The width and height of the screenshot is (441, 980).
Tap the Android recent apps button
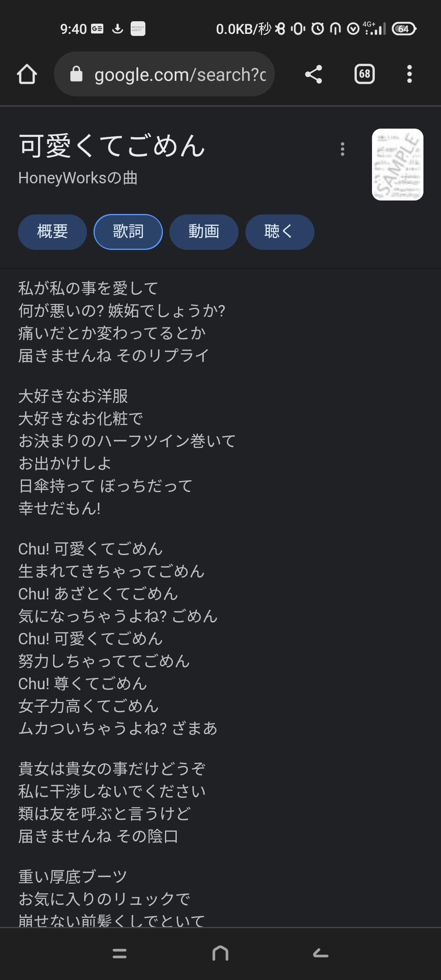coord(120,953)
